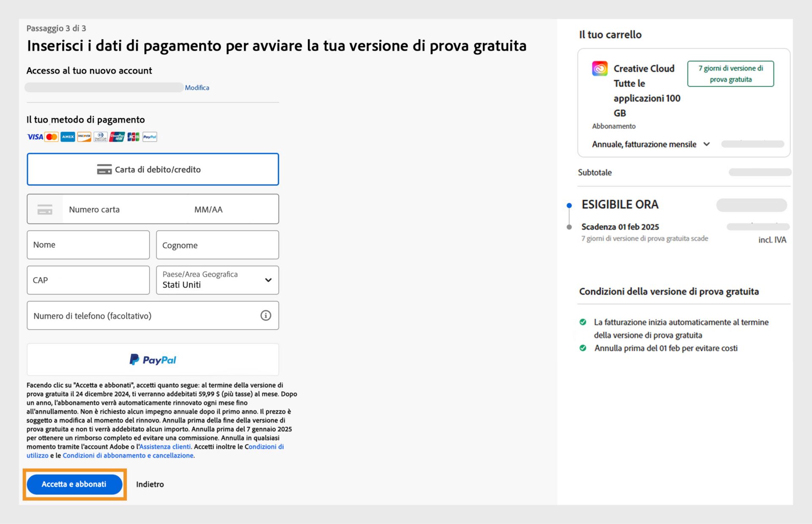Click the Subtotale label

click(x=595, y=172)
